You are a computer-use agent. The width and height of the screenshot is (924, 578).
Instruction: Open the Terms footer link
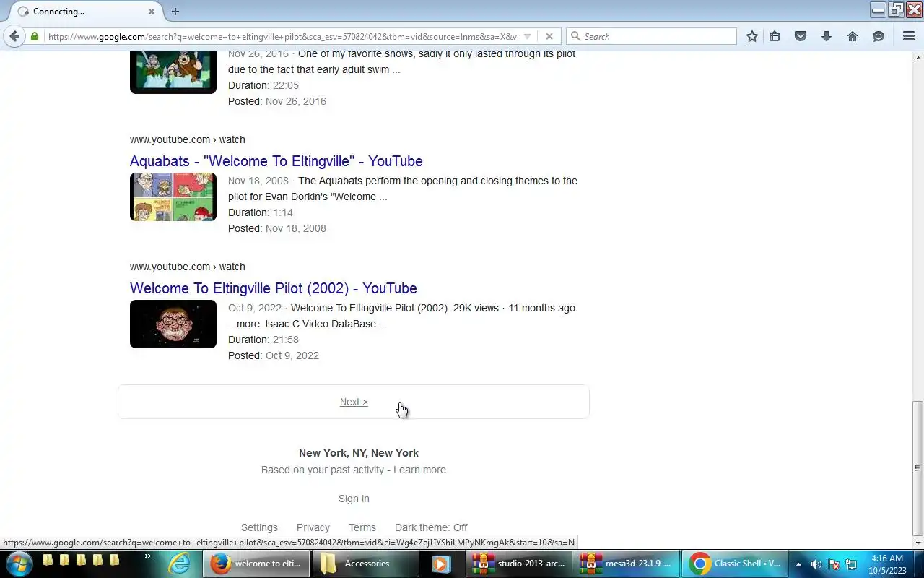[362, 527]
